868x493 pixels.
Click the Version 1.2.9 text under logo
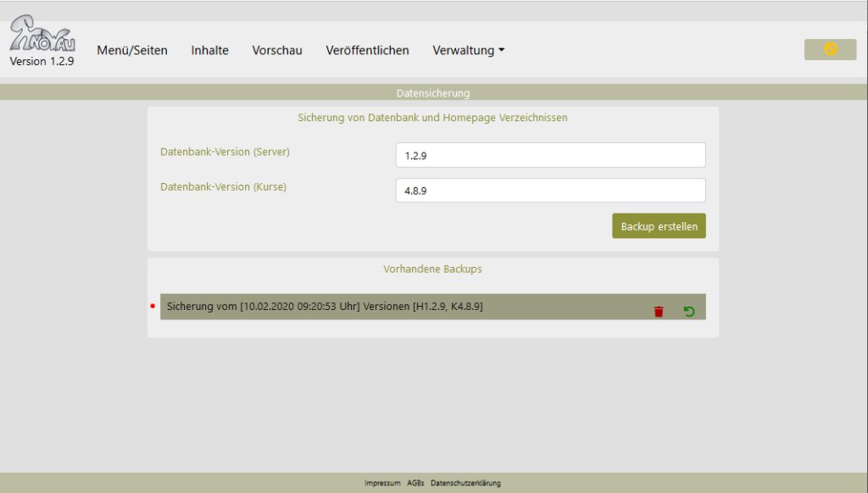point(42,62)
